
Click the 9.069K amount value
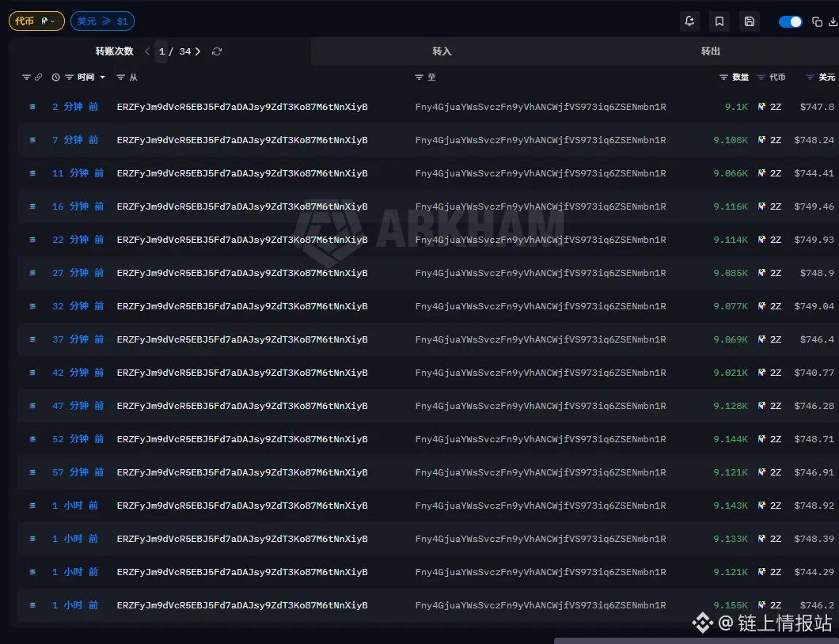(731, 339)
